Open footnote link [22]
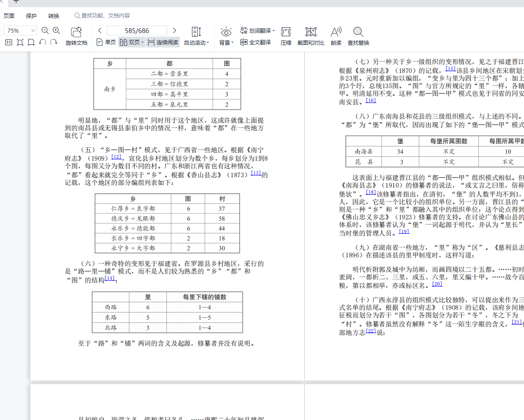Viewport: 524px width, 420px height. (x=371, y=331)
